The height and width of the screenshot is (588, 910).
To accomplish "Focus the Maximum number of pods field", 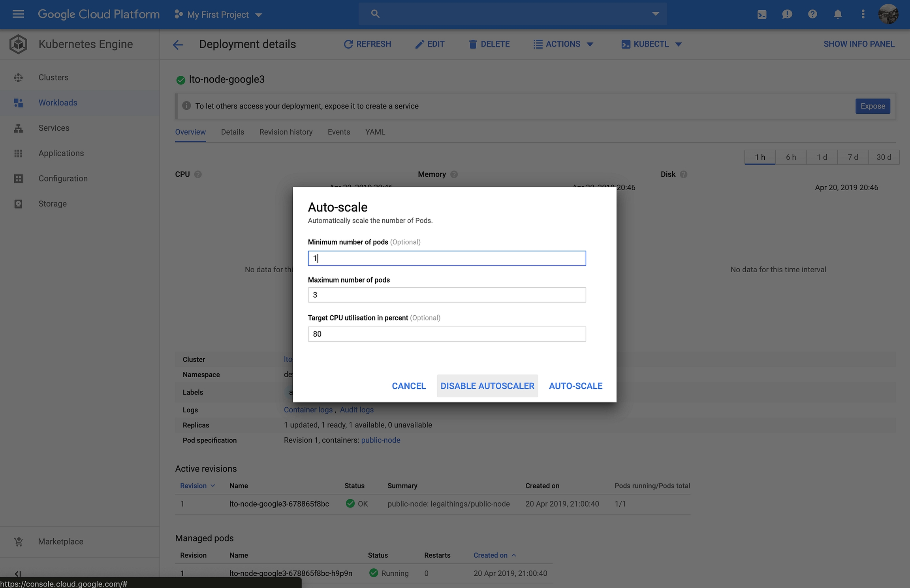I will [x=447, y=295].
